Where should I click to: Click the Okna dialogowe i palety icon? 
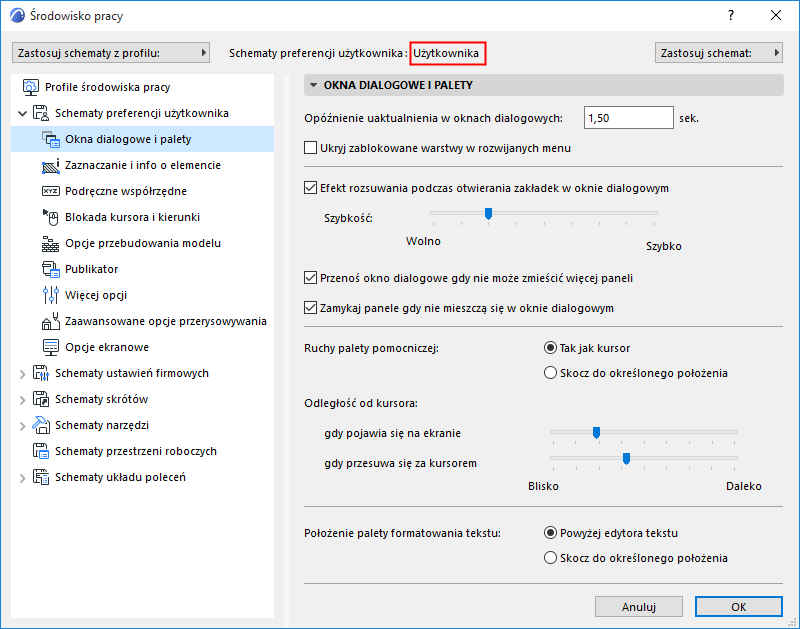[51, 139]
